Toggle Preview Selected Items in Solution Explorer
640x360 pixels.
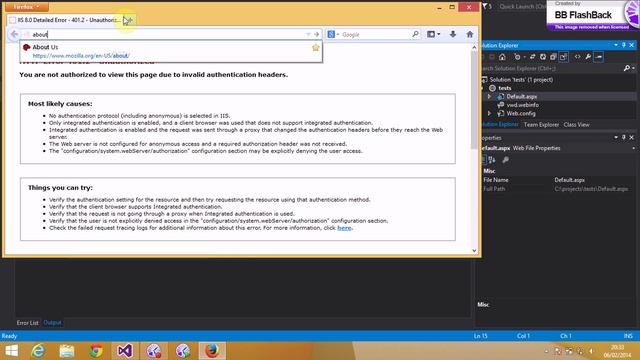click(x=599, y=57)
